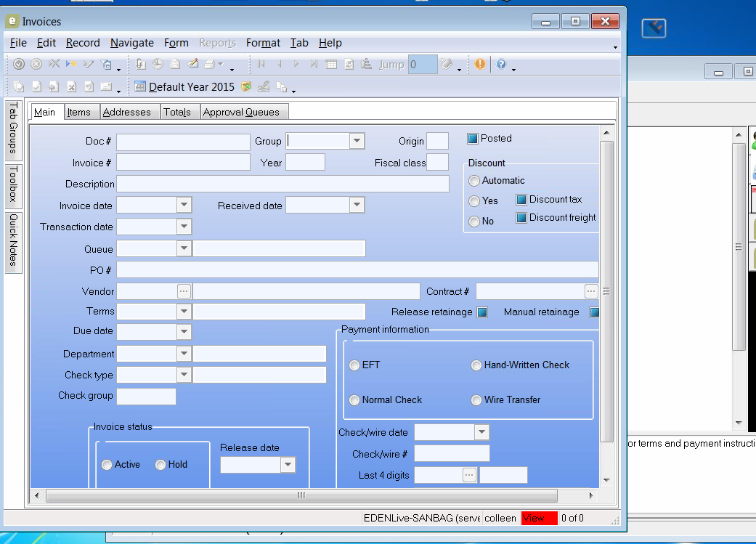Select the EFT payment radio button
Screen dimensions: 756x544
tap(354, 365)
